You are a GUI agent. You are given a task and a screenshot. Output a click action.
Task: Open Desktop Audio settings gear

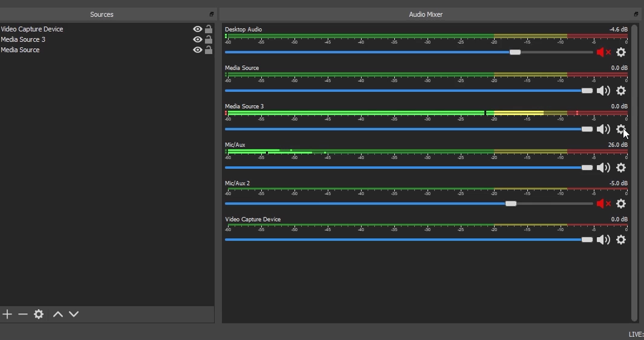click(620, 53)
